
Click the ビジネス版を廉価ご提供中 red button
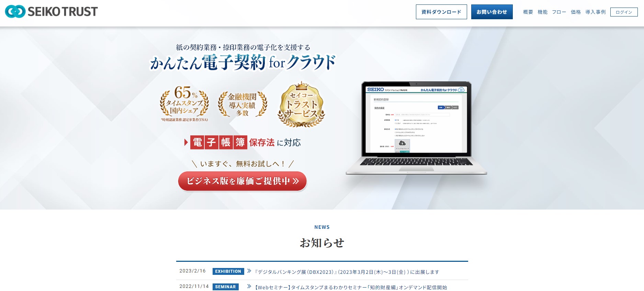click(242, 181)
